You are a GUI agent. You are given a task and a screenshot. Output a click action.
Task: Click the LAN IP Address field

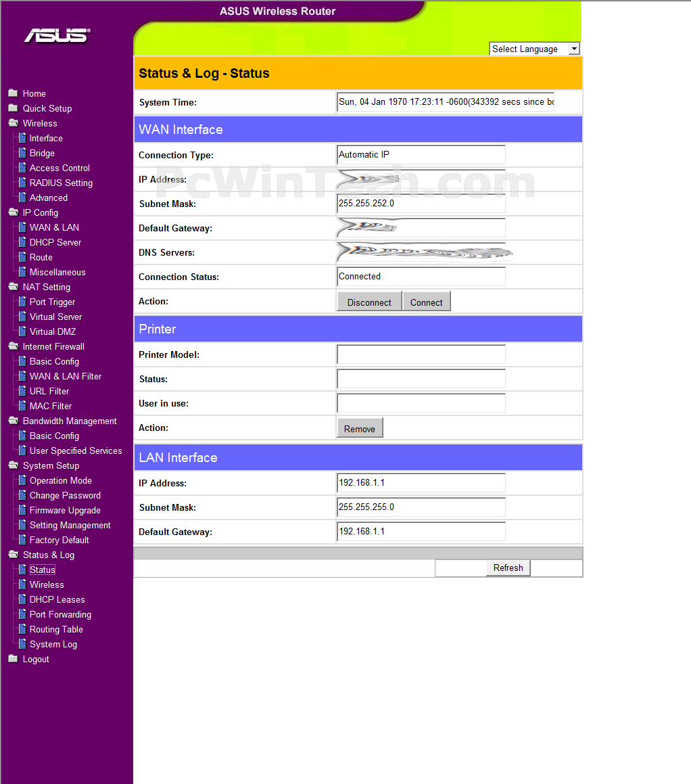[x=421, y=483]
